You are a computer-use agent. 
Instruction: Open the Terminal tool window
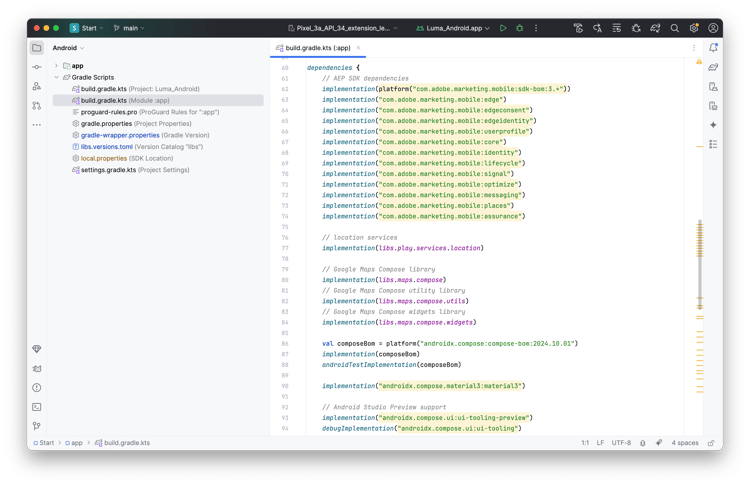point(37,407)
